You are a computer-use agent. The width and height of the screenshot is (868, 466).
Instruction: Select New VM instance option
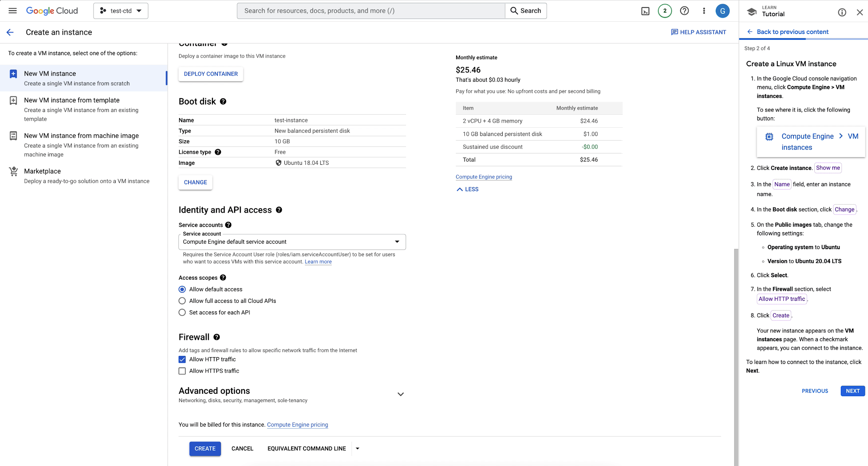(x=84, y=78)
